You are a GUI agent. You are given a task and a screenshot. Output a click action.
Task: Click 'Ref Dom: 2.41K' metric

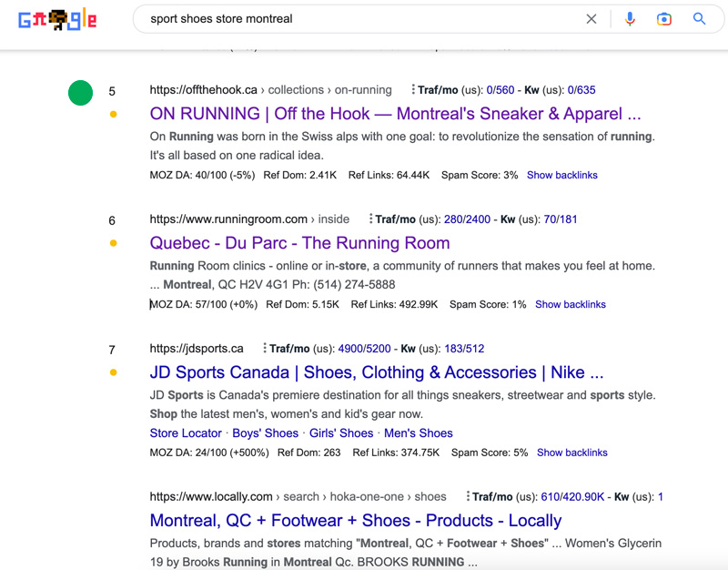pos(300,175)
